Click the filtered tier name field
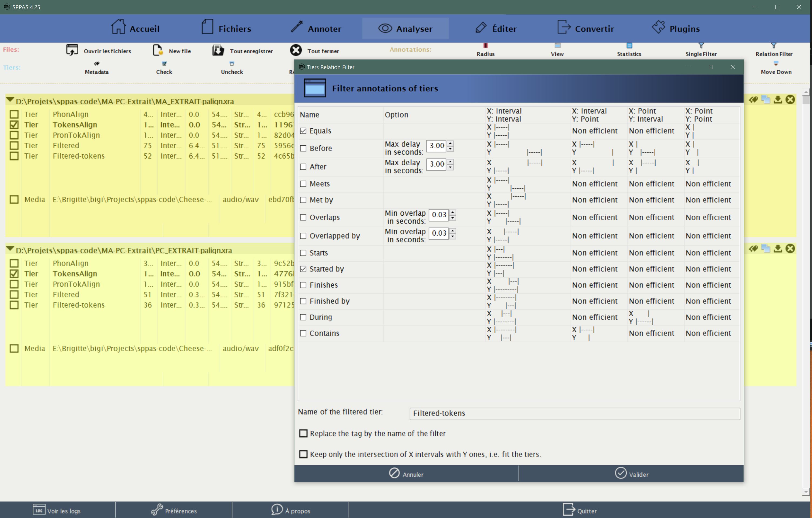 pyautogui.click(x=575, y=413)
